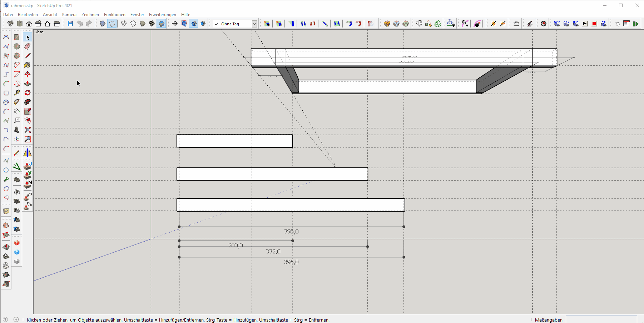The image size is (644, 323).
Task: Toggle X-ray face style
Action: (x=103, y=24)
